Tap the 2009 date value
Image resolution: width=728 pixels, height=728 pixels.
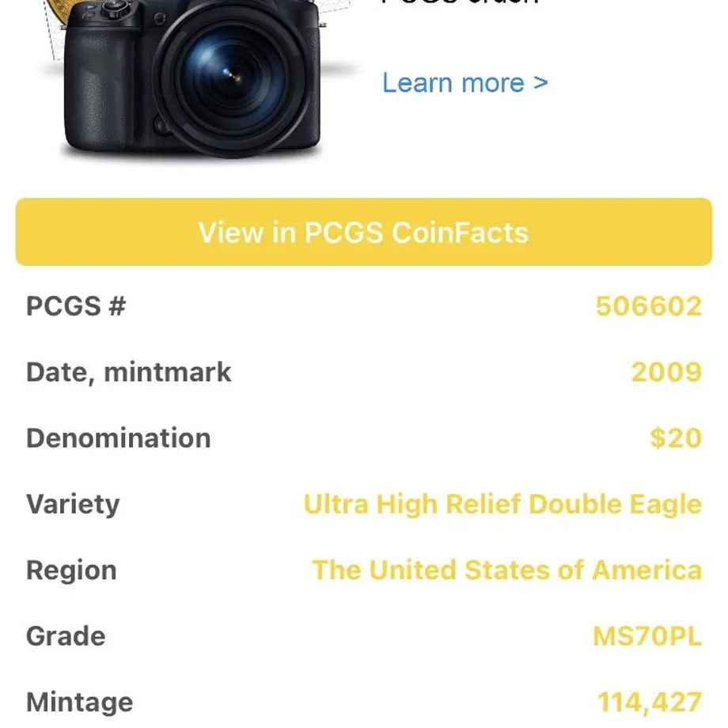click(x=666, y=372)
